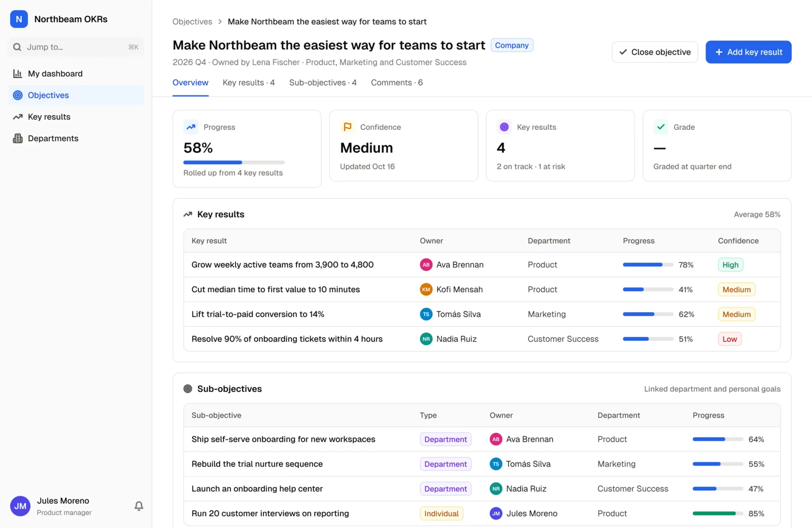Open Departments in the sidebar
Image resolution: width=812 pixels, height=528 pixels.
click(76, 138)
